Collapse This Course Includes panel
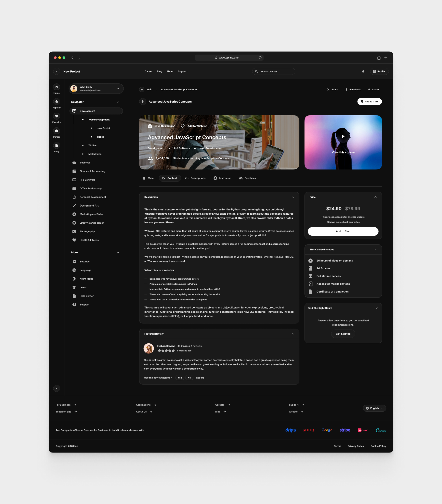442x504 pixels. point(375,249)
